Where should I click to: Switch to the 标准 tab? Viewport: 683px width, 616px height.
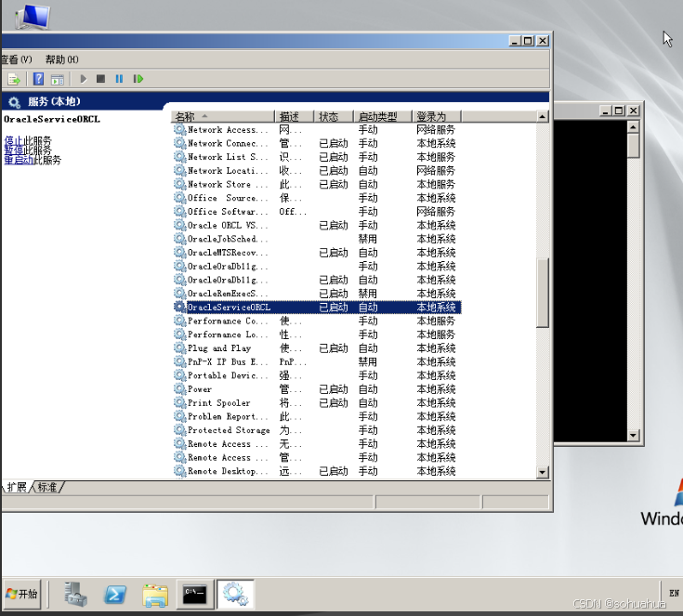(x=47, y=487)
